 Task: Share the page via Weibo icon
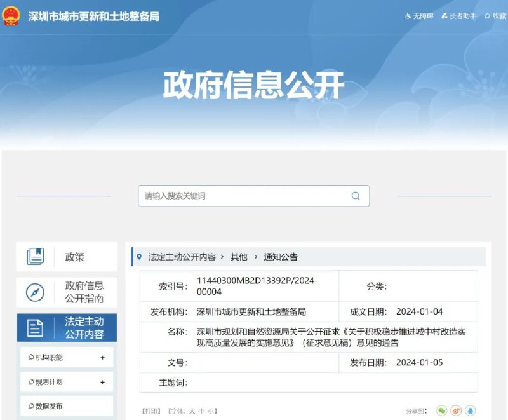[x=457, y=410]
